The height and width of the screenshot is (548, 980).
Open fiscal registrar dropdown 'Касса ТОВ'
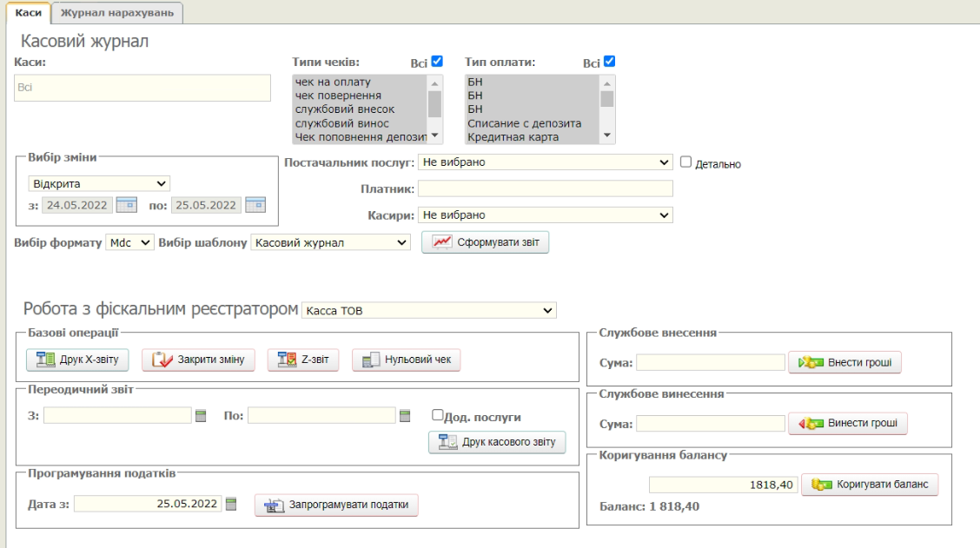point(427,310)
